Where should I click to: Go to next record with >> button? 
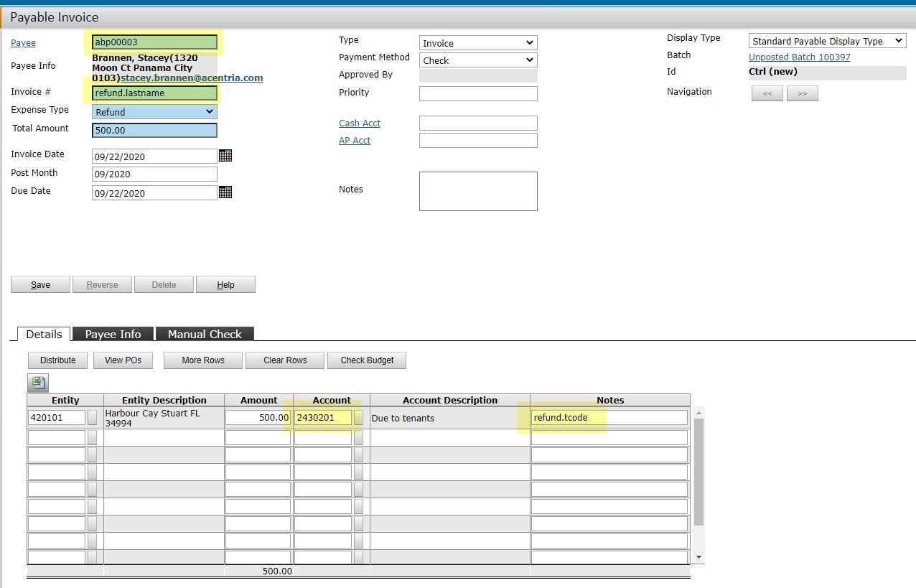click(x=803, y=93)
